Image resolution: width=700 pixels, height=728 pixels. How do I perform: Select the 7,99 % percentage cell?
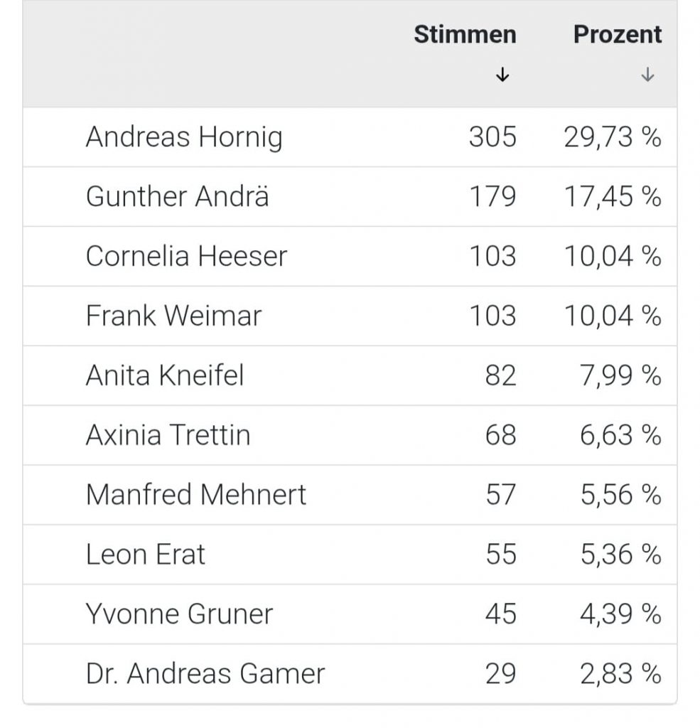pyautogui.click(x=620, y=375)
